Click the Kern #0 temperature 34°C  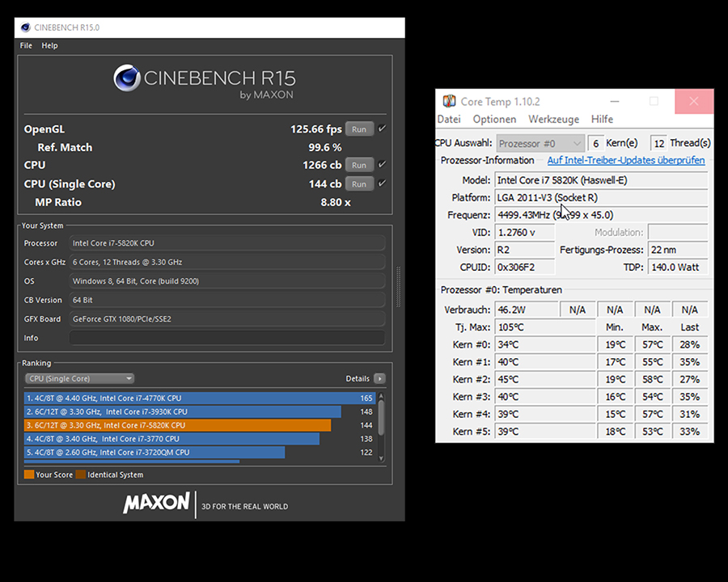[x=545, y=345]
